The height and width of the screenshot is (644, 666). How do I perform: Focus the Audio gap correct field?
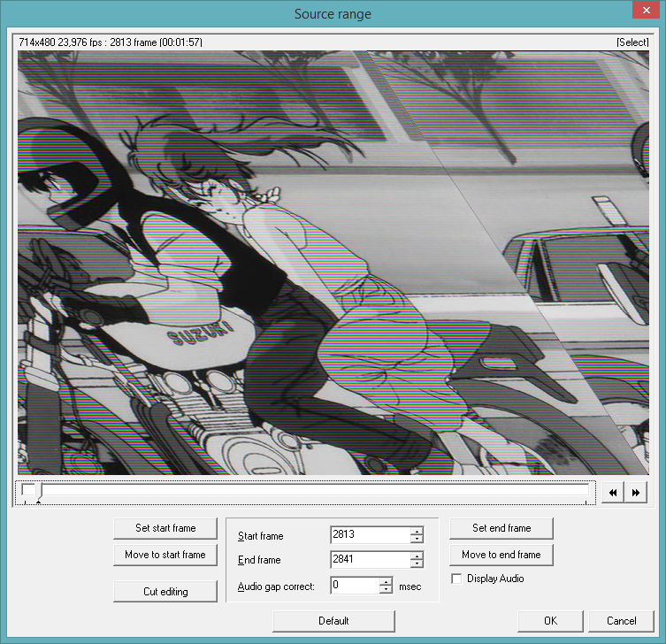click(x=355, y=586)
